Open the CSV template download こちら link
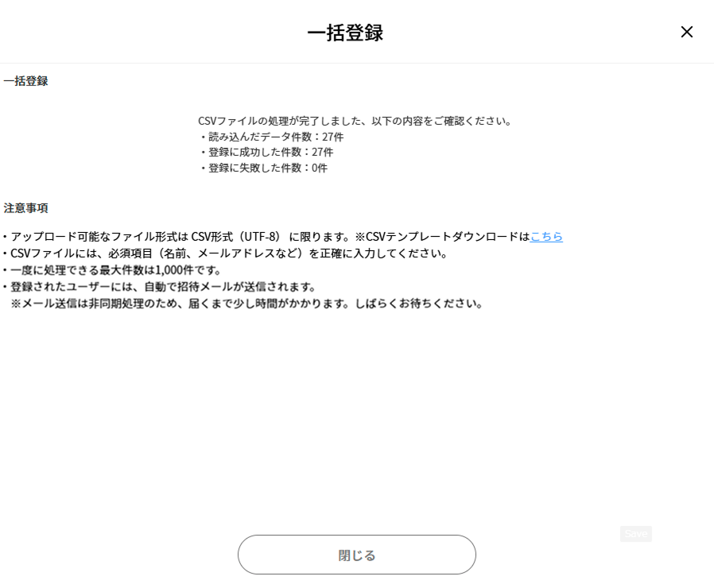 [x=546, y=237]
